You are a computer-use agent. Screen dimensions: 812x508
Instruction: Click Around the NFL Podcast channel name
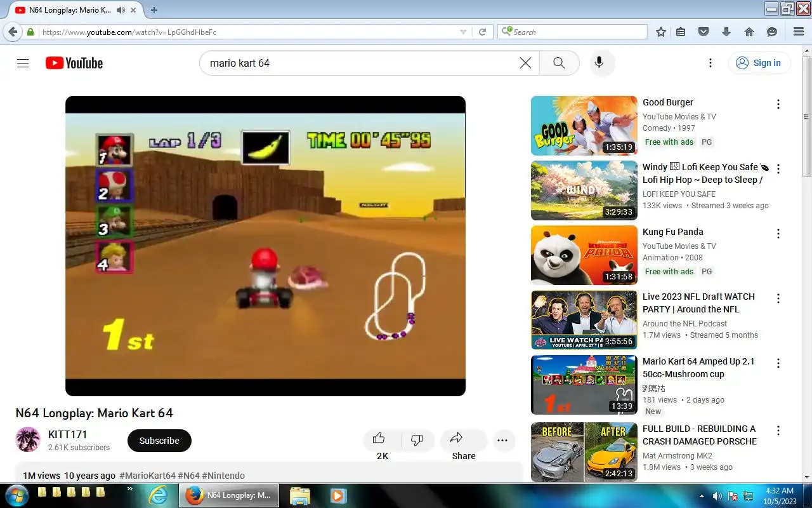[x=685, y=323]
